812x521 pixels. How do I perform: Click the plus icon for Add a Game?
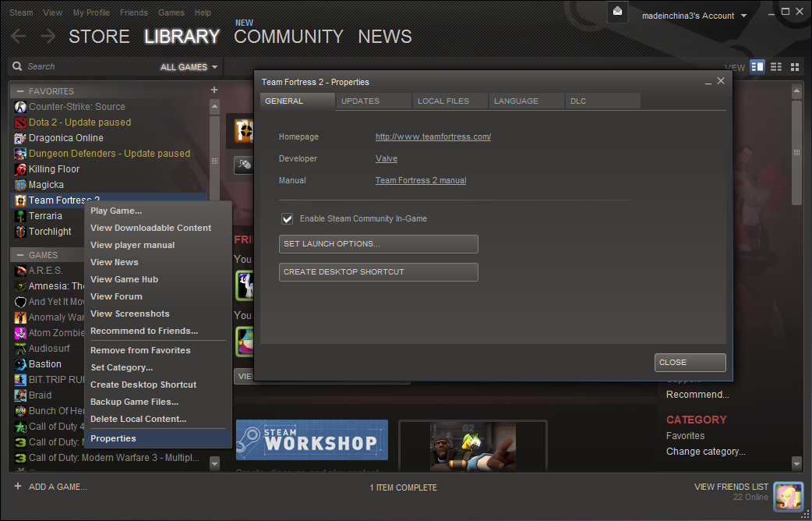click(18, 486)
